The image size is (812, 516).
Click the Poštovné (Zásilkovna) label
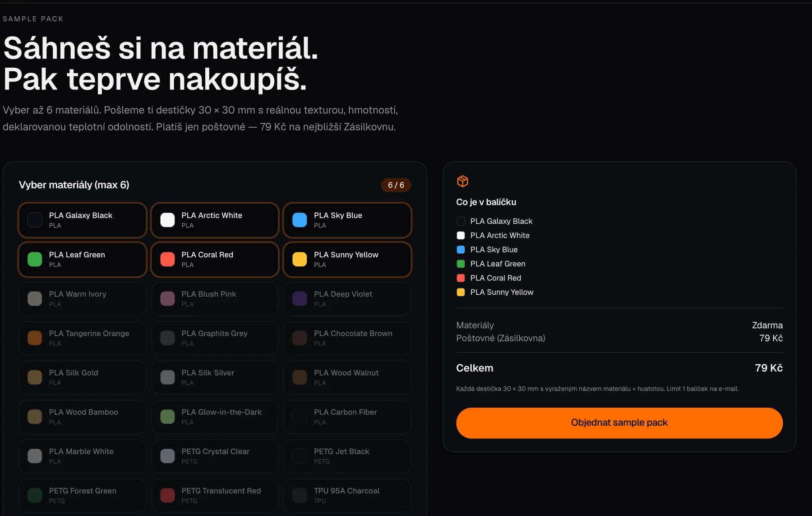pyautogui.click(x=501, y=338)
